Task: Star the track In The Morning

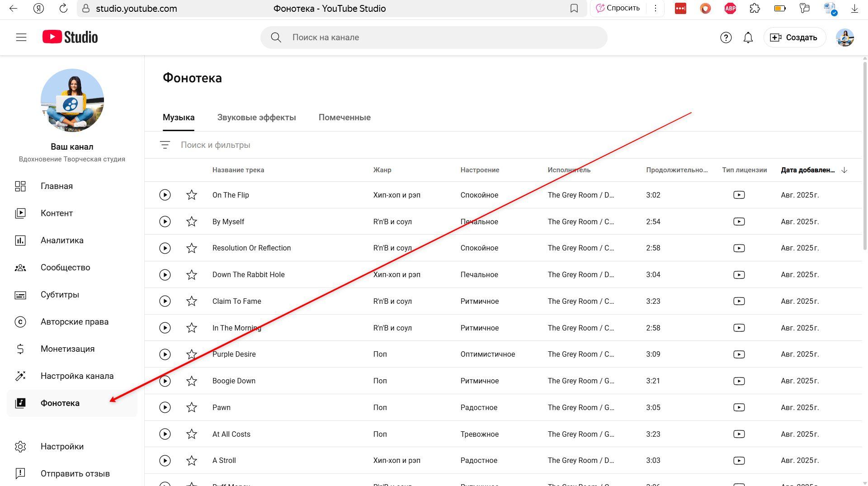Action: tap(192, 328)
